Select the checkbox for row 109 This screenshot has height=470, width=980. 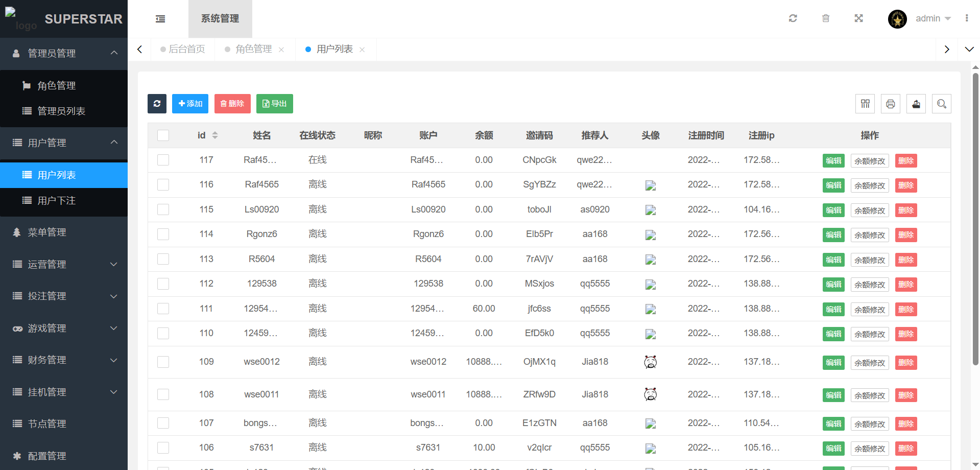click(x=163, y=362)
